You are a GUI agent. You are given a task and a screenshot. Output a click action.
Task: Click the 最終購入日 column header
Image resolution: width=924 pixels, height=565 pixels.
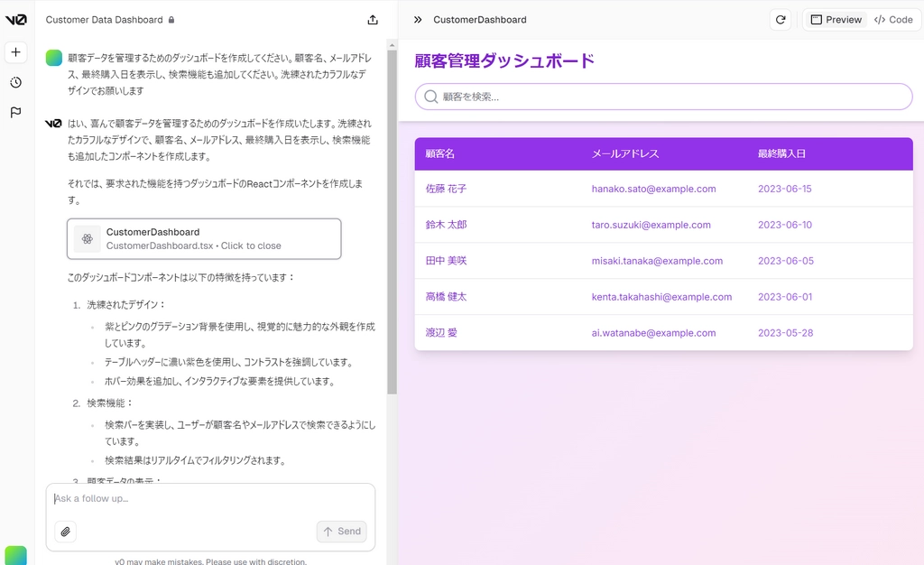coord(781,153)
